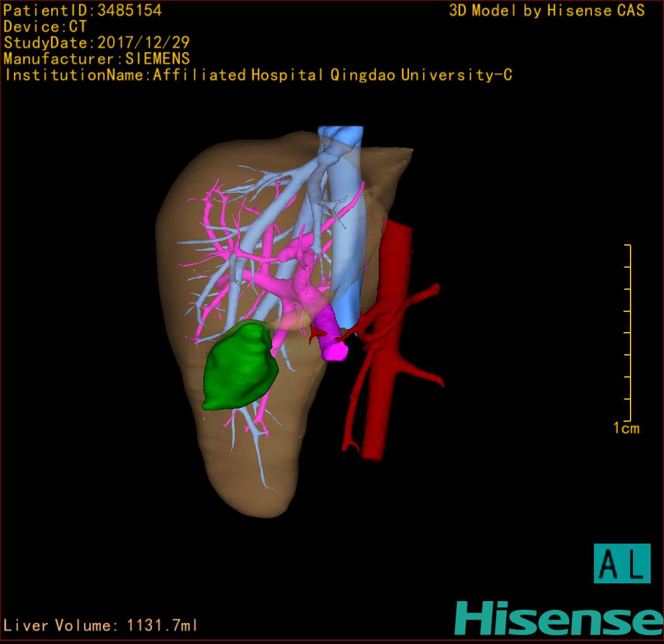This screenshot has height=644, width=664.
Task: Click the StudyDate:2017/12/29 text
Action: click(x=97, y=43)
